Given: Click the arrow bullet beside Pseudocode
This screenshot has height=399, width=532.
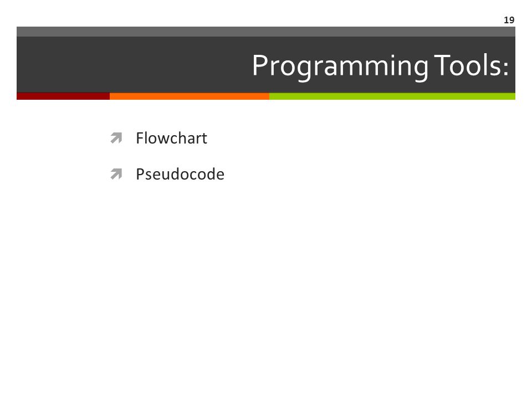Looking at the screenshot, I should (116, 174).
